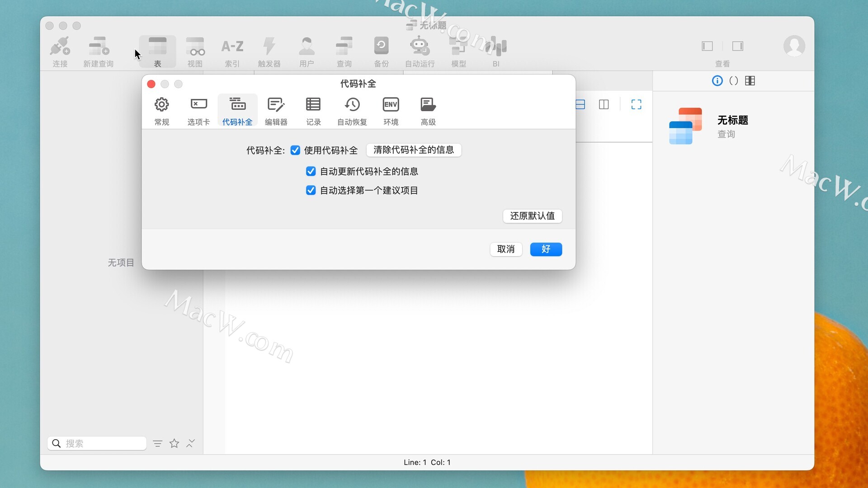
Task: Click the 用户 (User) toolbar icon
Action: pyautogui.click(x=307, y=52)
